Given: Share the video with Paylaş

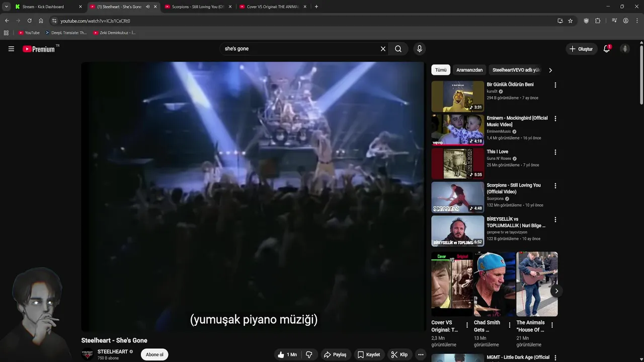Looking at the screenshot, I should [335, 354].
